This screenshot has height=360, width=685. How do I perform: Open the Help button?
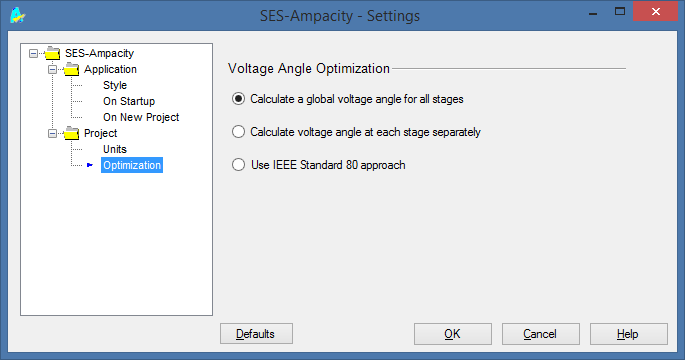coord(628,334)
